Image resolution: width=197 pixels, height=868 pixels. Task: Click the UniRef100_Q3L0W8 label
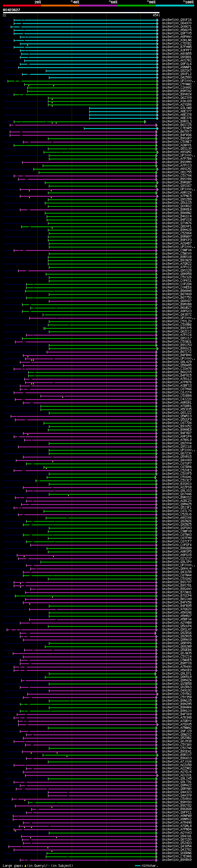177,108
